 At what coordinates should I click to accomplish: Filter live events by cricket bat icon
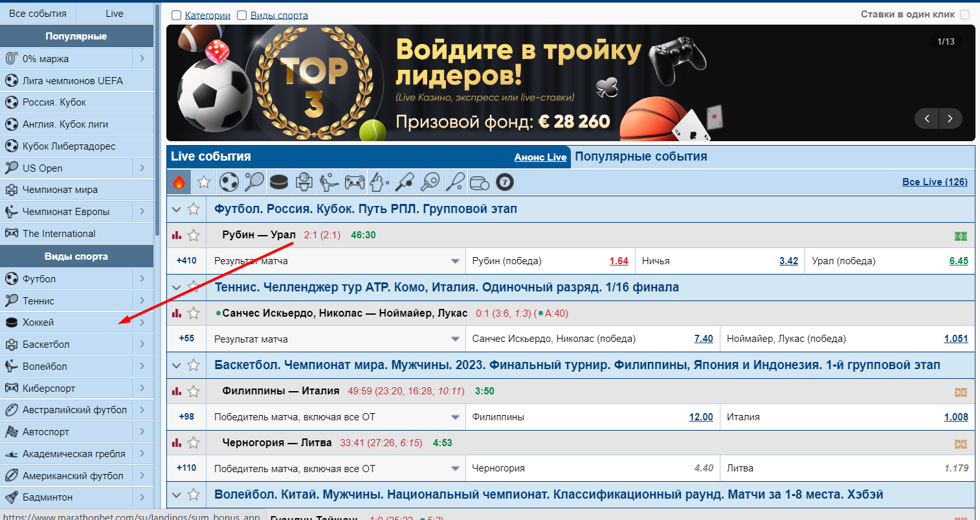tap(405, 182)
